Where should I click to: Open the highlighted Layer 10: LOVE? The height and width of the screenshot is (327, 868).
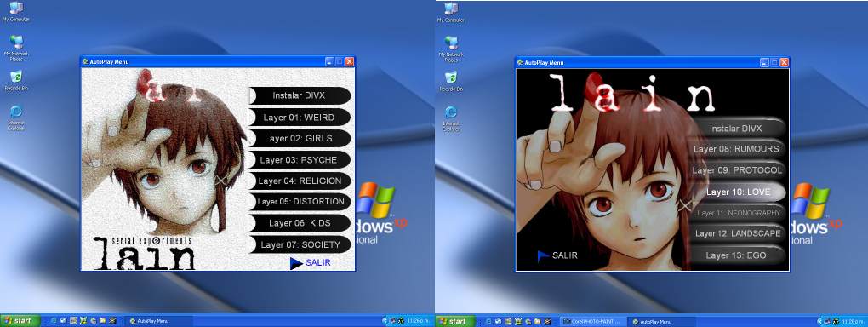pyautogui.click(x=736, y=192)
